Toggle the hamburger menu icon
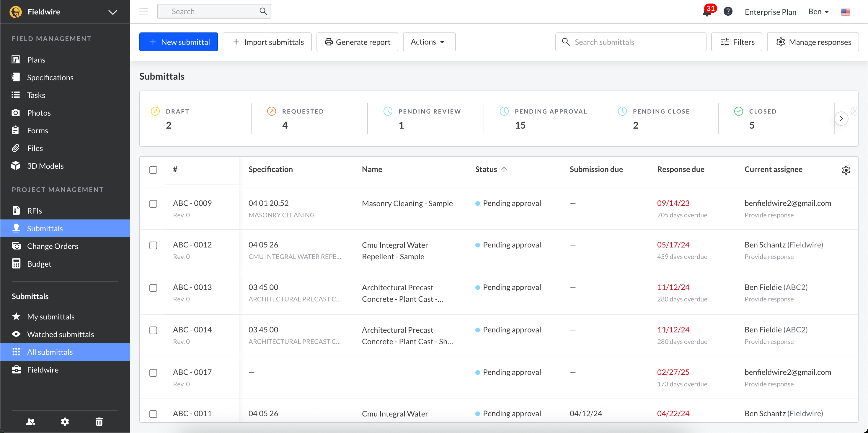Viewport: 868px width, 433px height. (144, 12)
